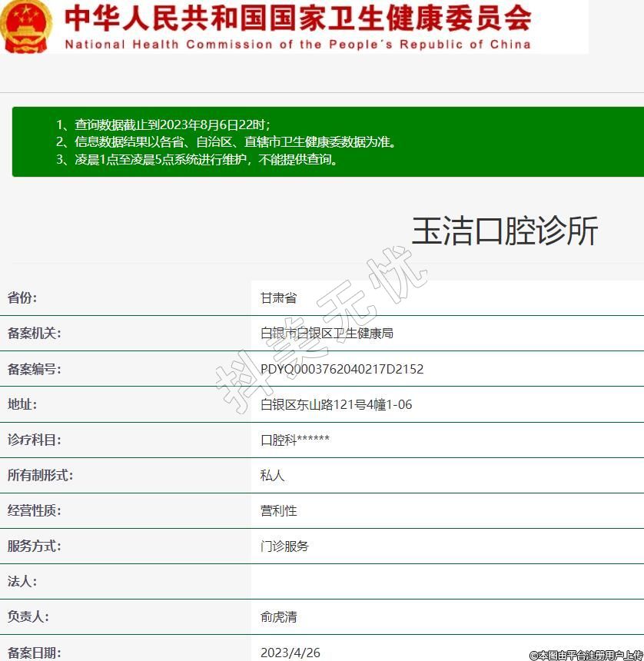
Task: Click the maintenance notice about 凌晨1点至凌晨5点
Action: tap(197, 160)
